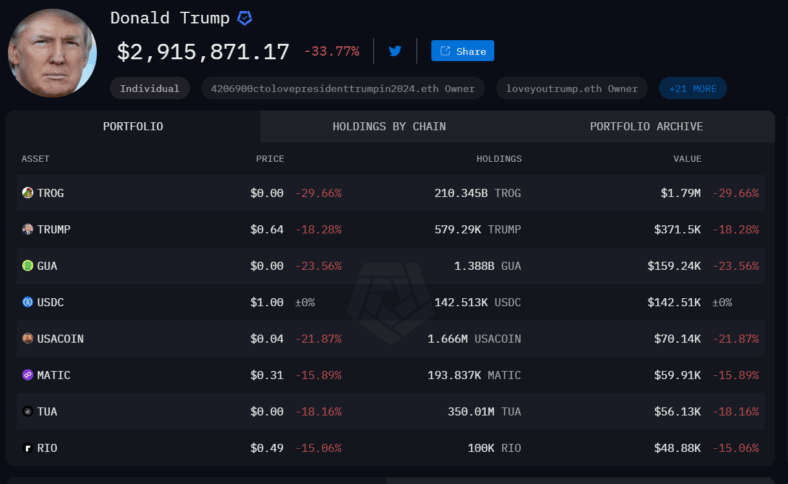Click the Share button
The image size is (788, 484).
462,51
